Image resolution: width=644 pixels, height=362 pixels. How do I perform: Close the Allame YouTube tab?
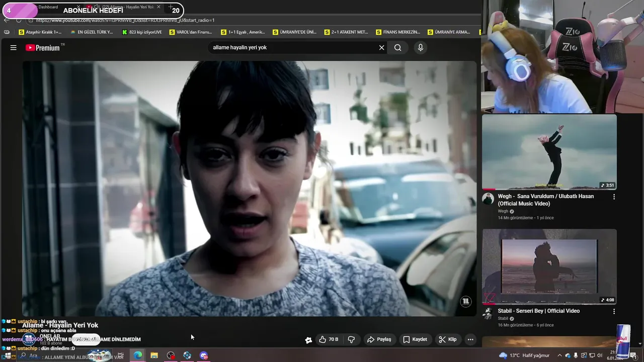158,7
